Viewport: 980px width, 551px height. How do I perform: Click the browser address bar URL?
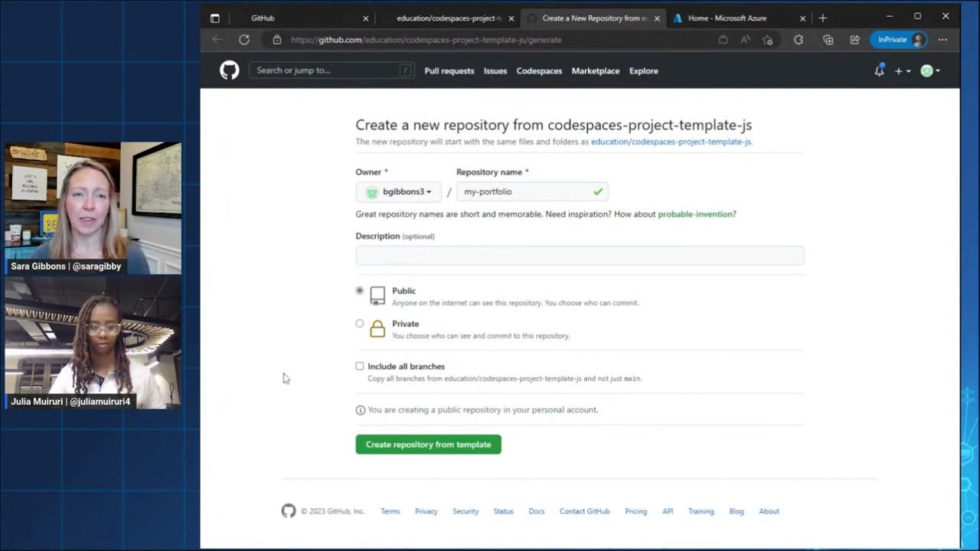(x=426, y=40)
